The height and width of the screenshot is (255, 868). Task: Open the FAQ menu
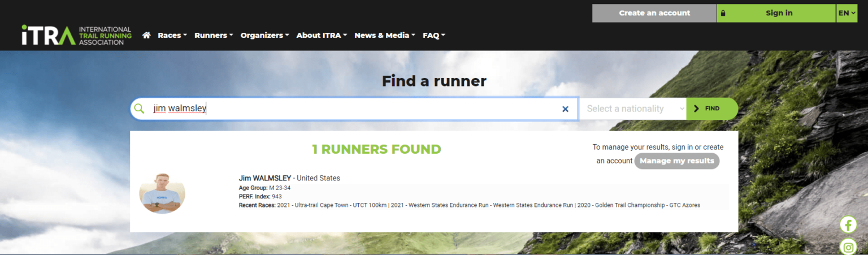(x=433, y=35)
